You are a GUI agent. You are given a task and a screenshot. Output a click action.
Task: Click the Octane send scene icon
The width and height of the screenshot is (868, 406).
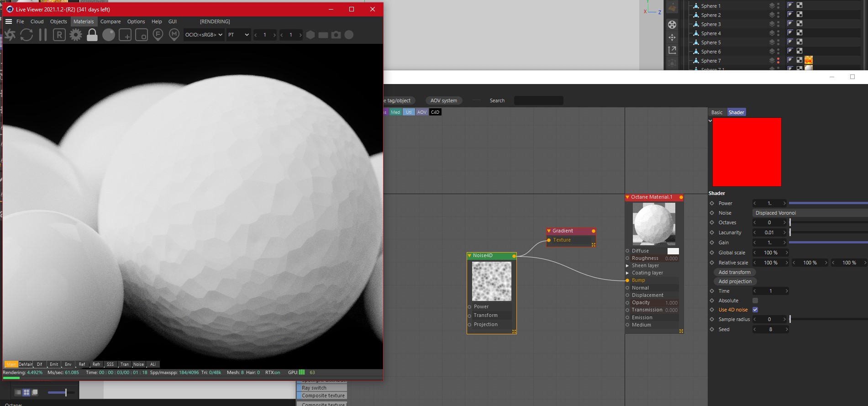coord(10,35)
